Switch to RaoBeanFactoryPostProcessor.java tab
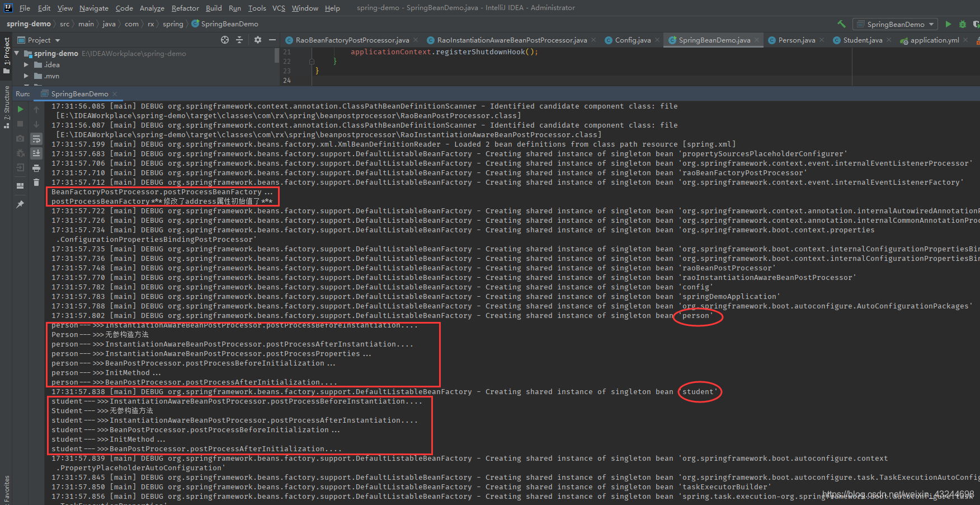 [352, 40]
